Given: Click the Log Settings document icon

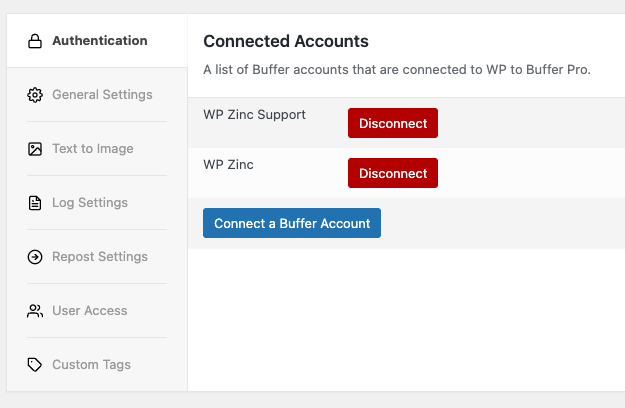Looking at the screenshot, I should pyautogui.click(x=35, y=203).
